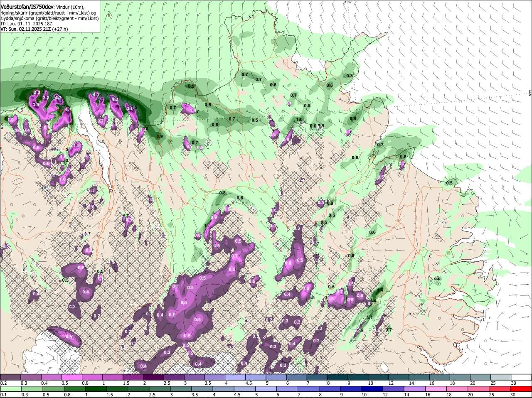Pick the 0.1 pale green rain scale swatch
This screenshot has width=532, height=398.
pos(11,389)
